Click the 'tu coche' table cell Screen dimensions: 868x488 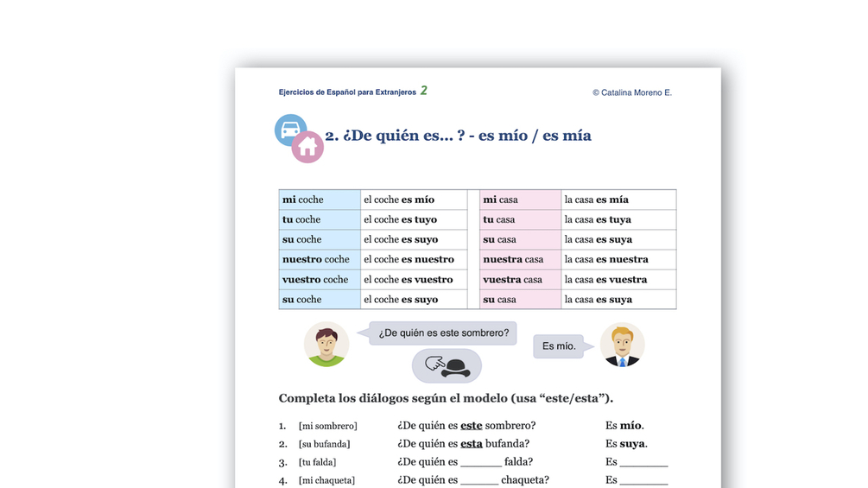pyautogui.click(x=320, y=219)
